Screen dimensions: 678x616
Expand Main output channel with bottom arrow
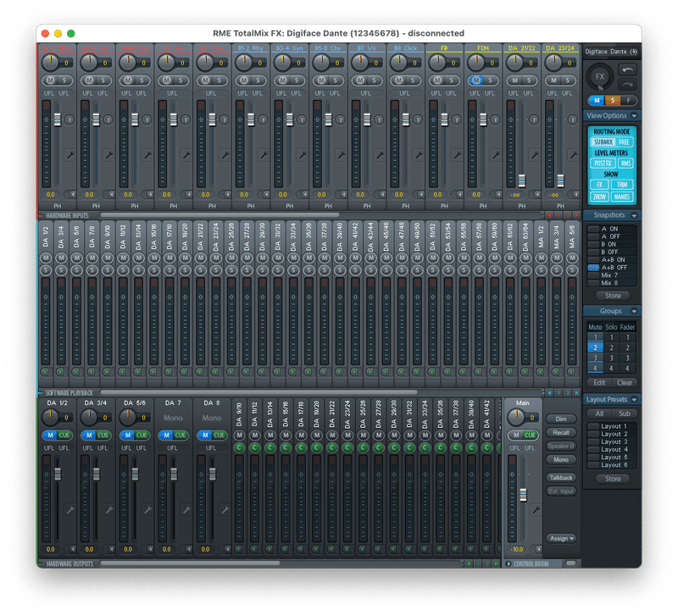537,549
